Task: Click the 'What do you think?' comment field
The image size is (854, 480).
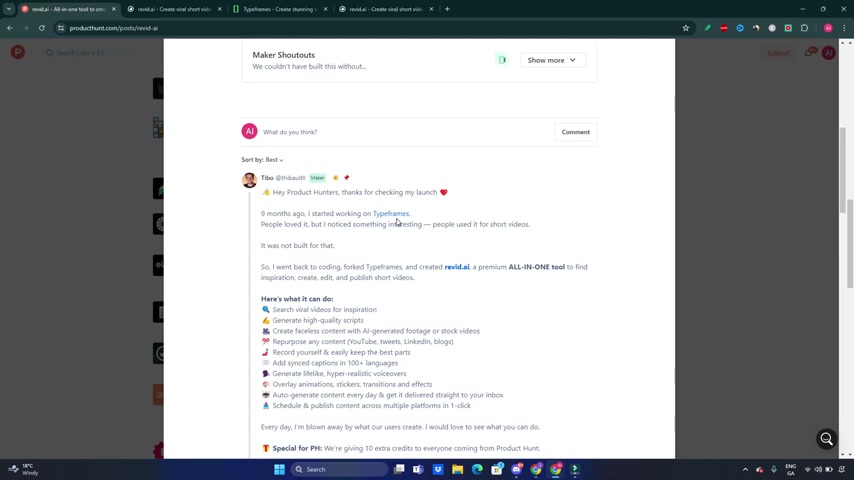Action: point(400,132)
